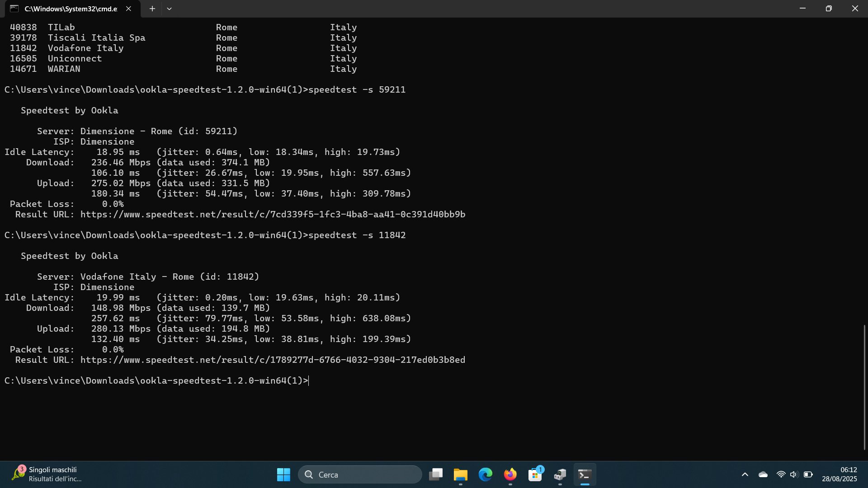This screenshot has height=488, width=868.
Task: Show hidden system tray icons
Action: click(x=745, y=474)
